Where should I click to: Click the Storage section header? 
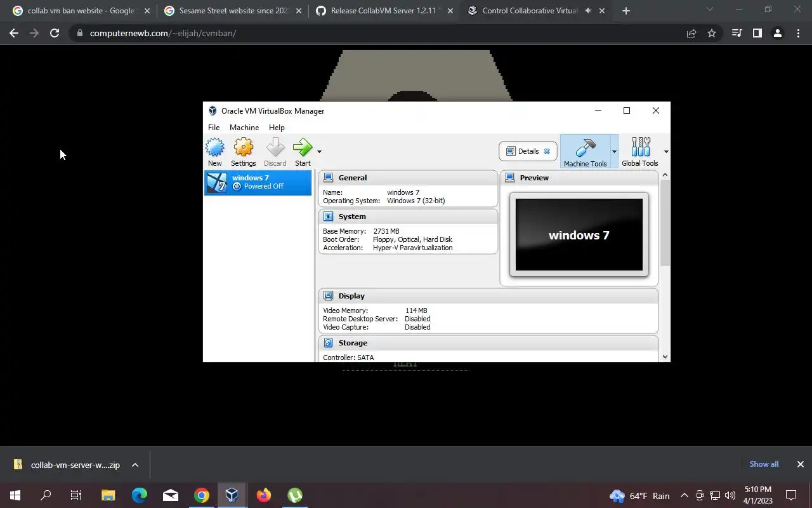coord(488,343)
